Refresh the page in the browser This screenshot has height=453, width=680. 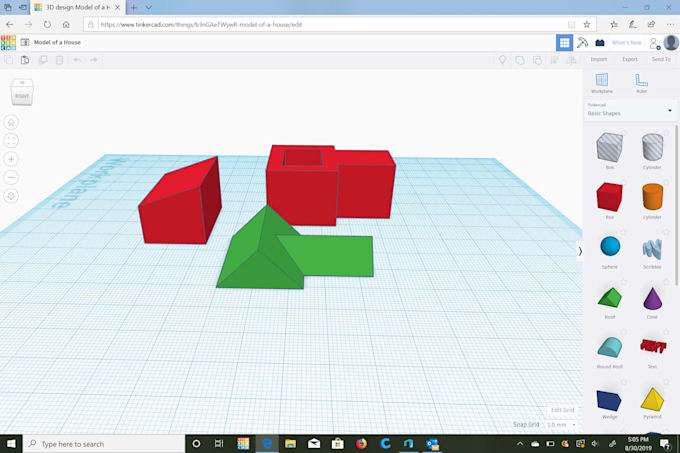(x=47, y=25)
